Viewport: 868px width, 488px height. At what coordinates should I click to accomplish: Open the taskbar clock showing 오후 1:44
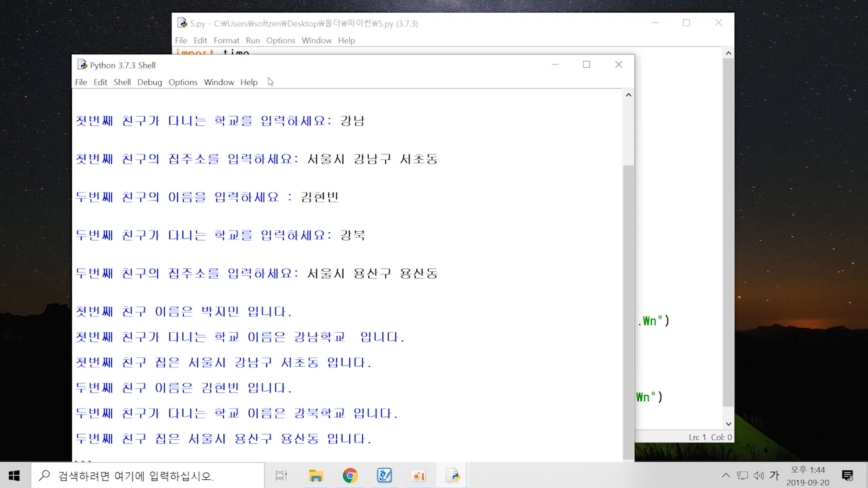tap(808, 470)
